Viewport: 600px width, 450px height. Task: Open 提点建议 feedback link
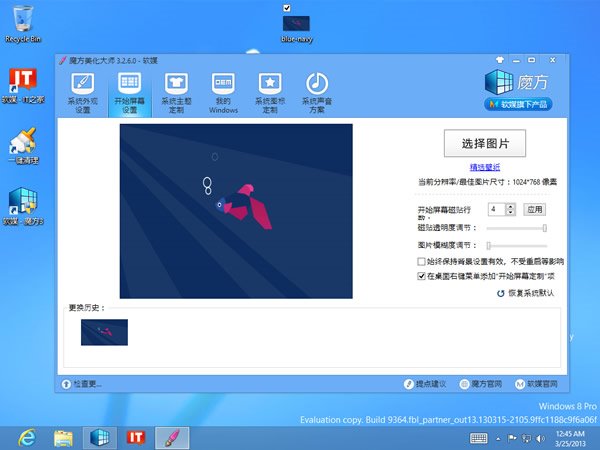(426, 384)
